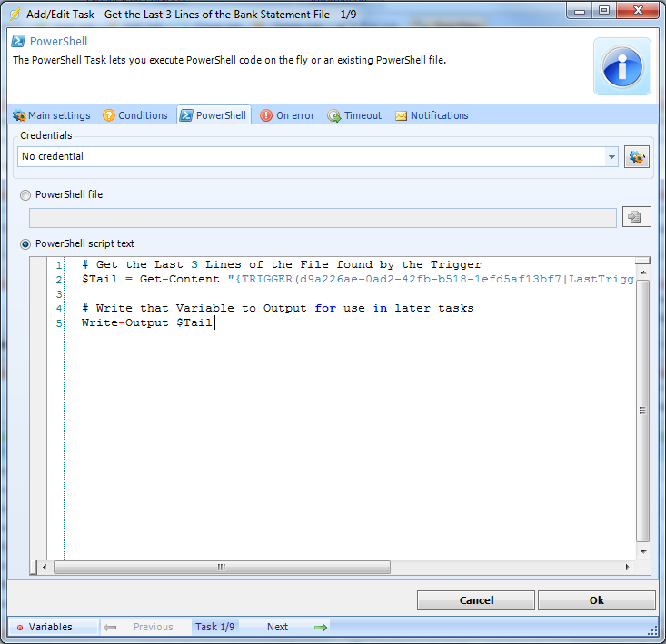Confirm with the Ok button

(x=596, y=600)
